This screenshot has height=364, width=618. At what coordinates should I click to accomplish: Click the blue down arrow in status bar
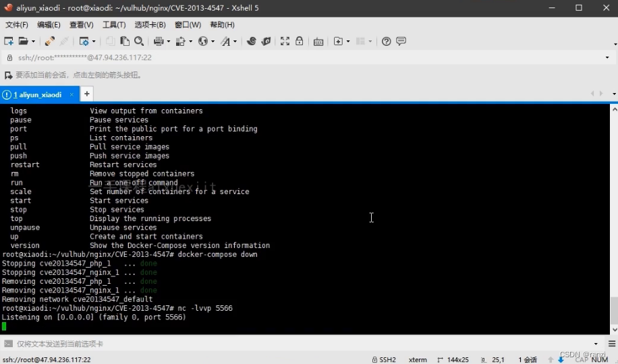click(x=561, y=360)
